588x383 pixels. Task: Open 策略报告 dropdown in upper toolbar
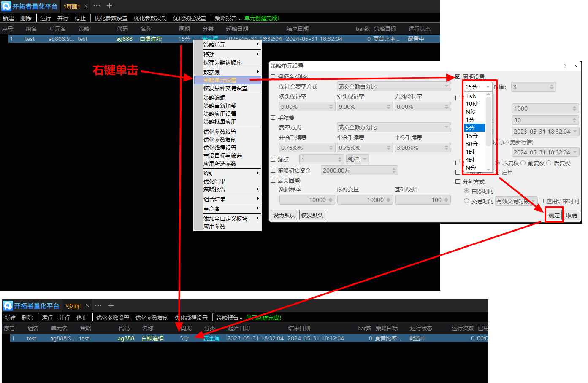228,18
